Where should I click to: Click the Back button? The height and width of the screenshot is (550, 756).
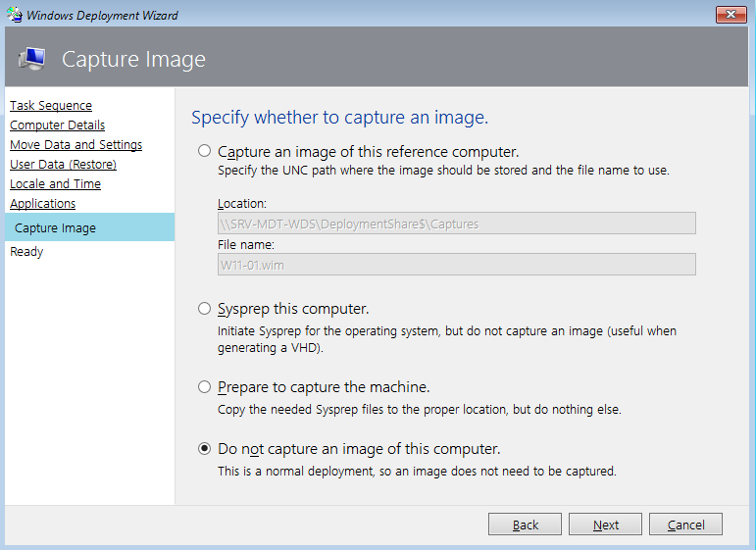[525, 524]
